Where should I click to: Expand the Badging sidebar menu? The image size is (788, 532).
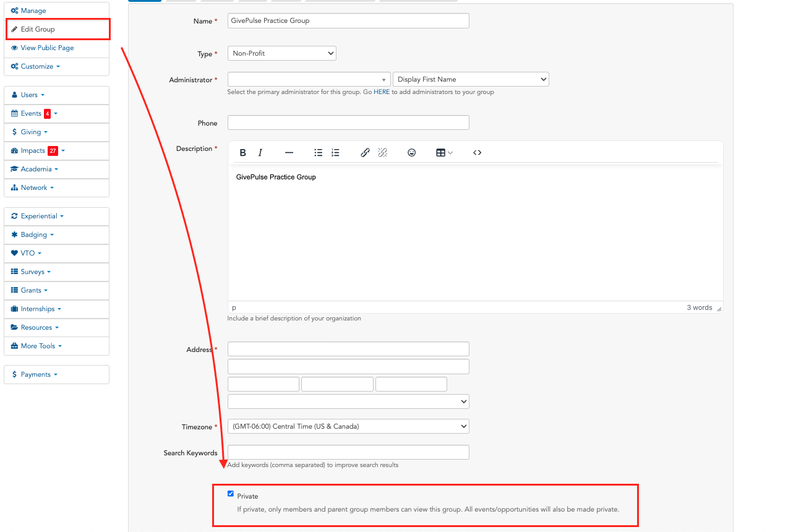click(x=56, y=235)
